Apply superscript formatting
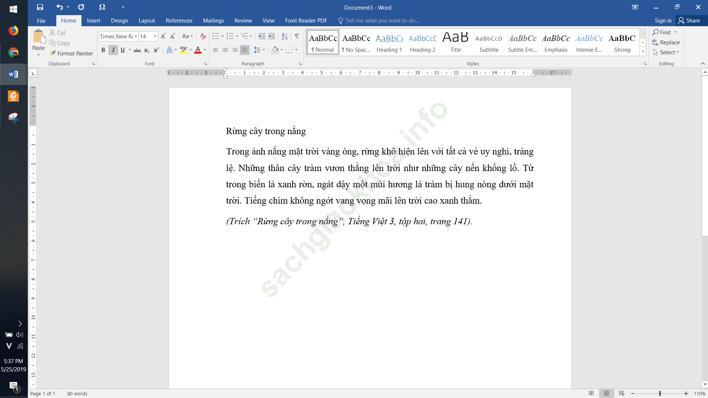Image resolution: width=708 pixels, height=398 pixels. point(156,50)
